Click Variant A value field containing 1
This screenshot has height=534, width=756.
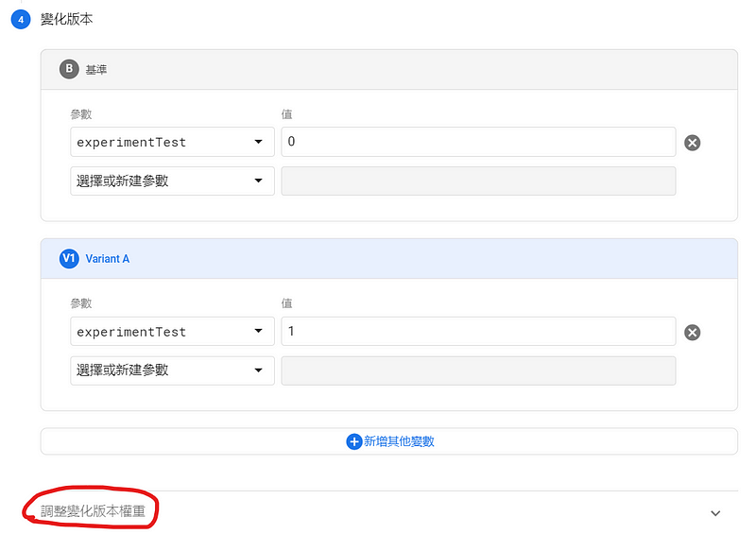click(x=478, y=332)
